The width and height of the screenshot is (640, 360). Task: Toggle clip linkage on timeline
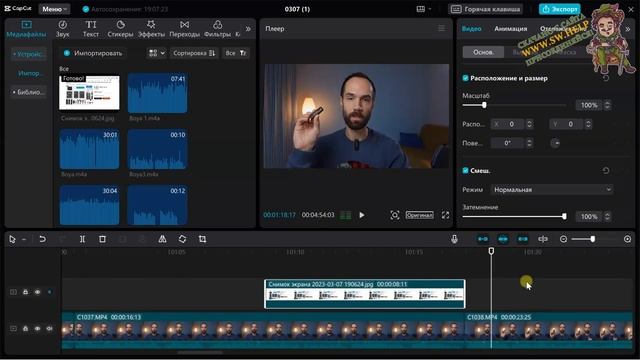coord(523,239)
